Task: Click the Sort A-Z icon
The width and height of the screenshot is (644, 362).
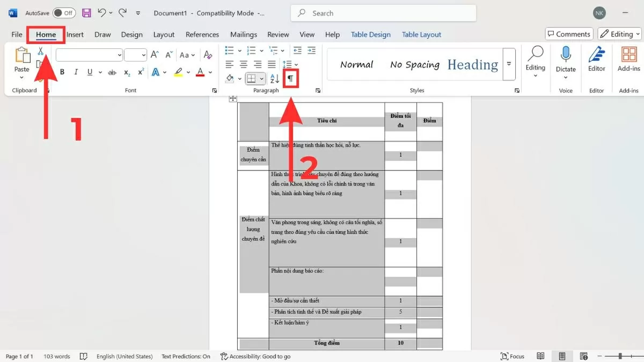Action: click(x=275, y=78)
